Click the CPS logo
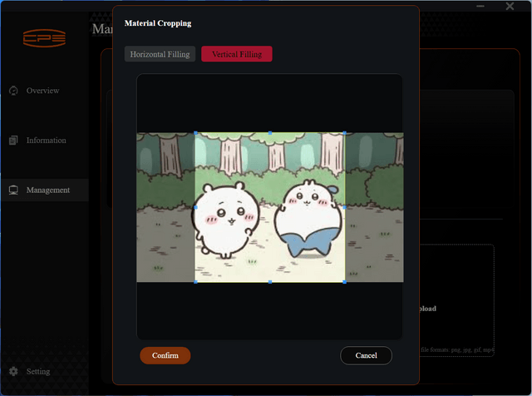The height and width of the screenshot is (396, 532). tap(44, 37)
